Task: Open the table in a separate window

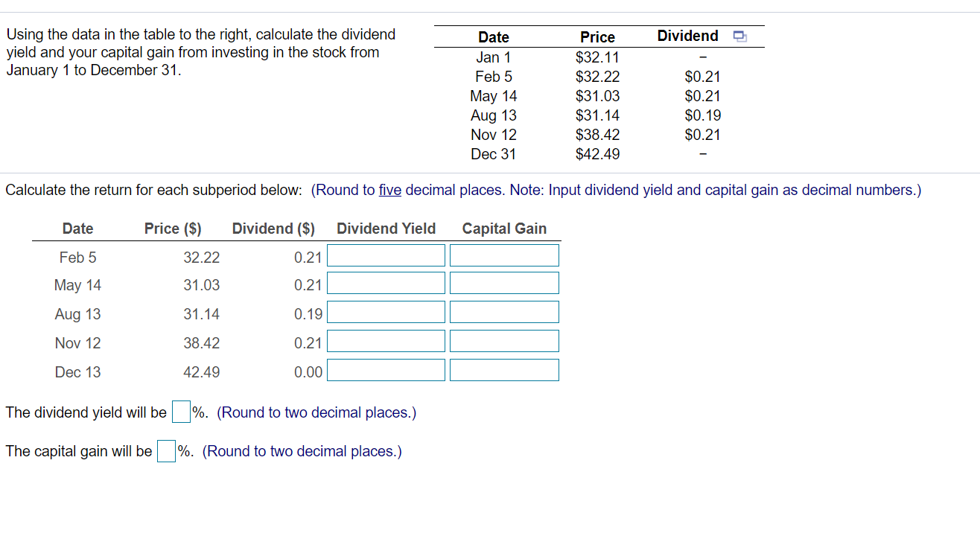Action: click(x=739, y=36)
